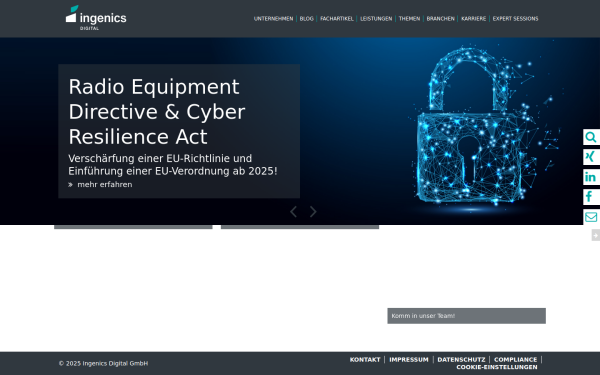Open the LinkedIn profile icon

tap(591, 177)
